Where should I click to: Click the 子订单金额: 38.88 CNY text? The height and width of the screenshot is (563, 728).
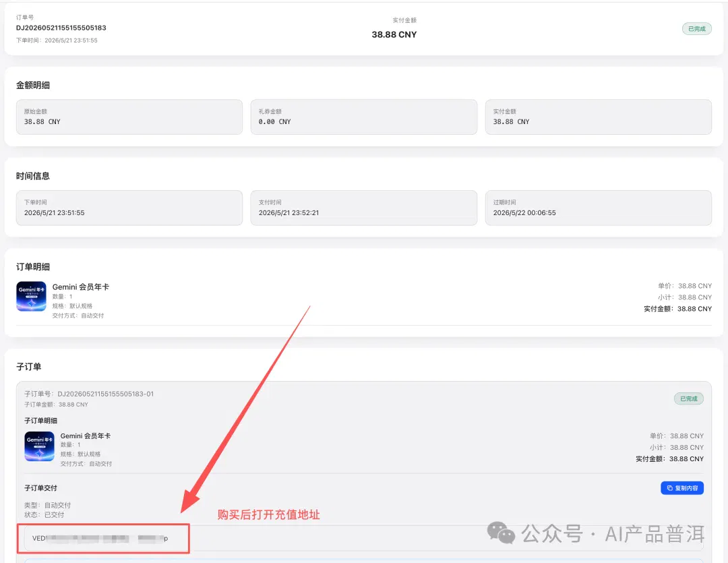tap(56, 405)
